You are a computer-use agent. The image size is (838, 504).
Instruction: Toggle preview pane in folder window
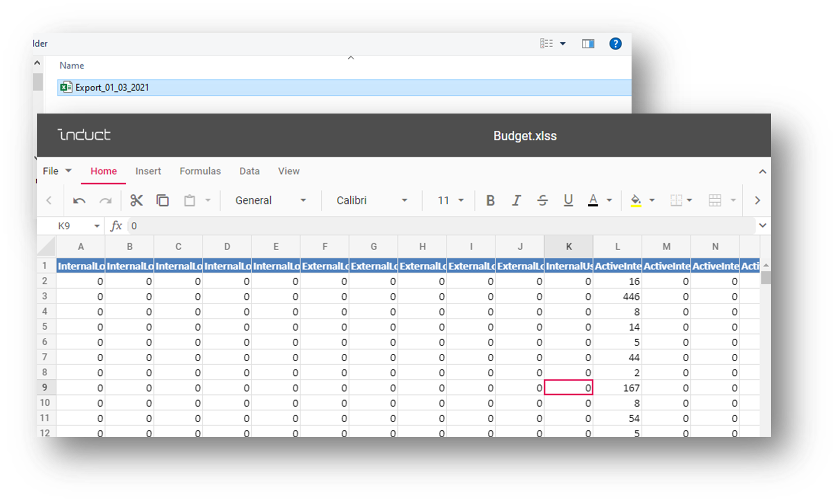pos(588,44)
